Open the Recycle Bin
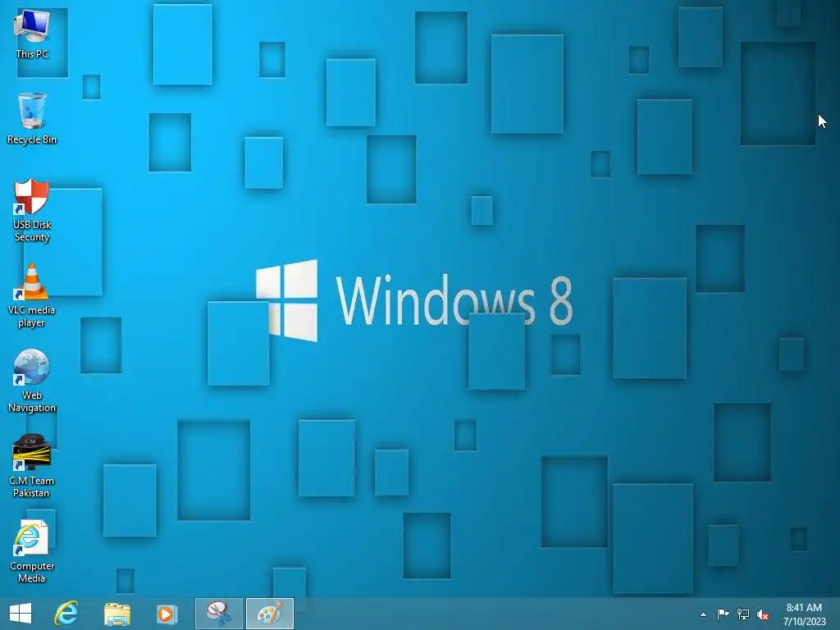The height and width of the screenshot is (630, 840). 32,118
